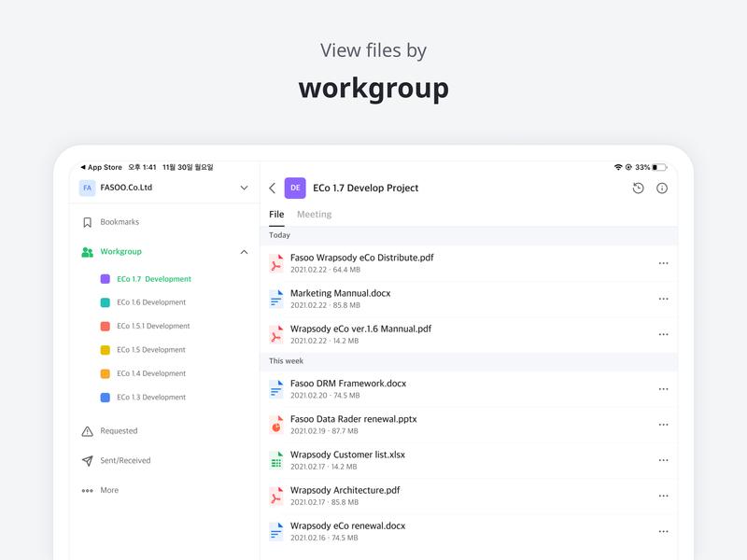Viewport: 747px width, 560px height.
Task: Open options menu for Wrapsody eCo renewal.docx
Action: [x=663, y=531]
